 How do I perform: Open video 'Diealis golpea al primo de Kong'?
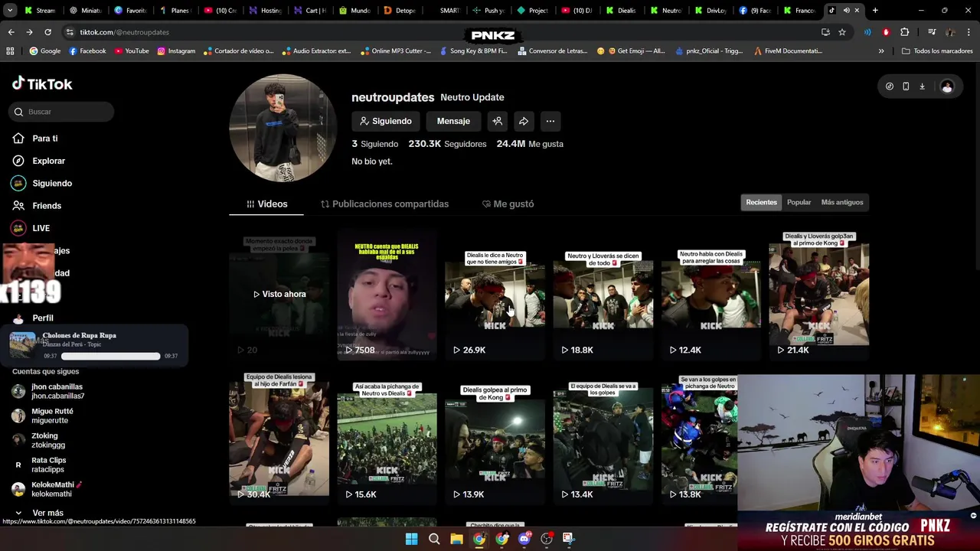click(x=495, y=438)
